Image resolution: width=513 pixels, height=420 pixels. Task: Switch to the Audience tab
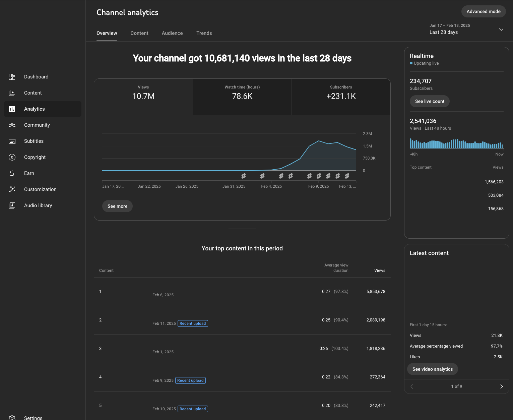(172, 33)
